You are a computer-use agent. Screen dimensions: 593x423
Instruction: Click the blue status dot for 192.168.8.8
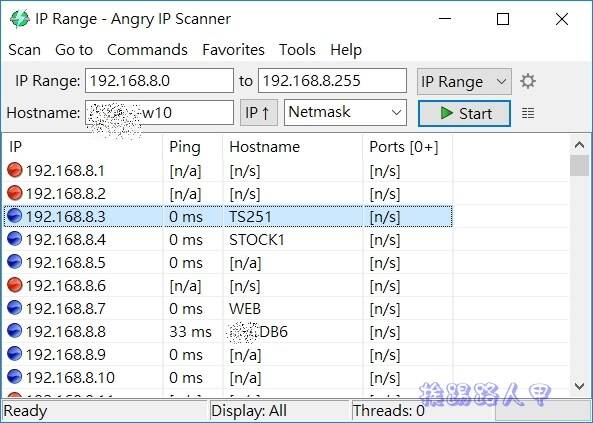pos(15,331)
